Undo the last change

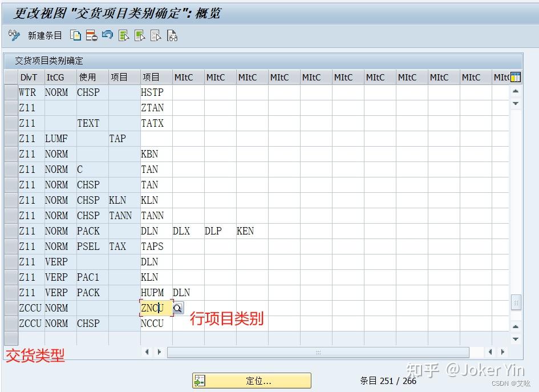click(x=107, y=35)
